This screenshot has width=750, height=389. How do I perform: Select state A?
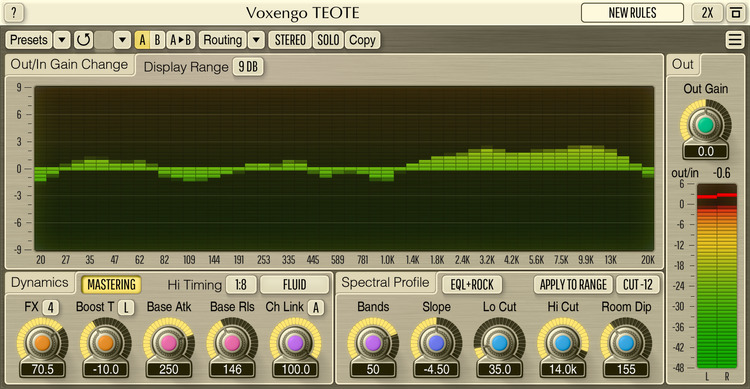point(142,40)
